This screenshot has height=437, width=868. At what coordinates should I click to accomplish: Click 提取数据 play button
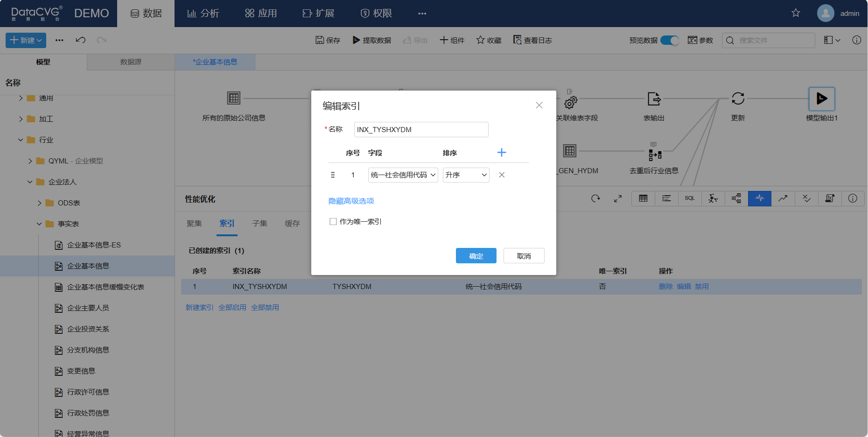click(372, 40)
